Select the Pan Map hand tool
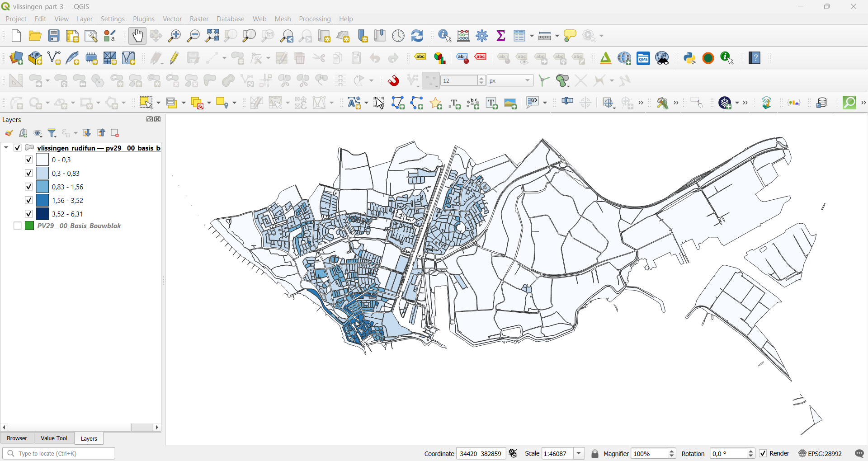The height and width of the screenshot is (461, 868). coord(137,36)
